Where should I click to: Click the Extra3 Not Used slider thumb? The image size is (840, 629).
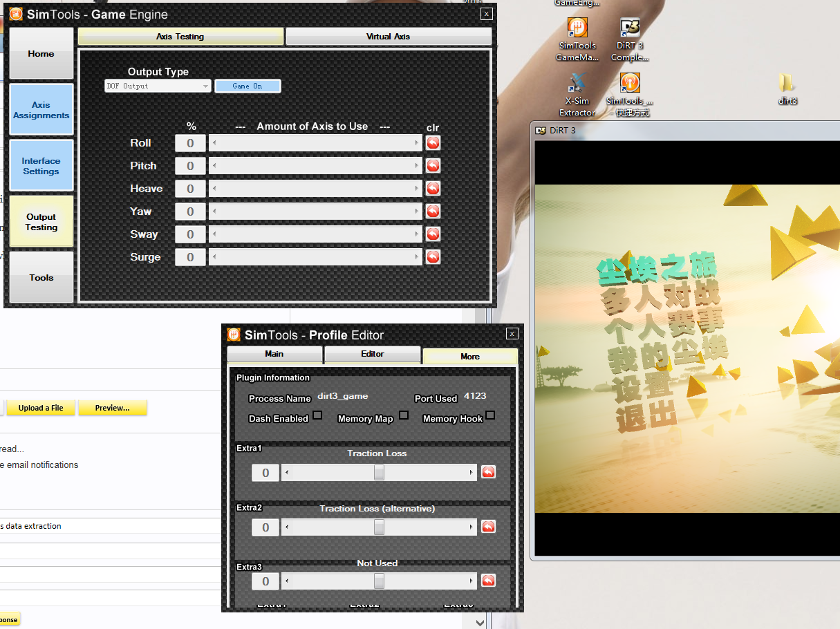click(x=379, y=581)
